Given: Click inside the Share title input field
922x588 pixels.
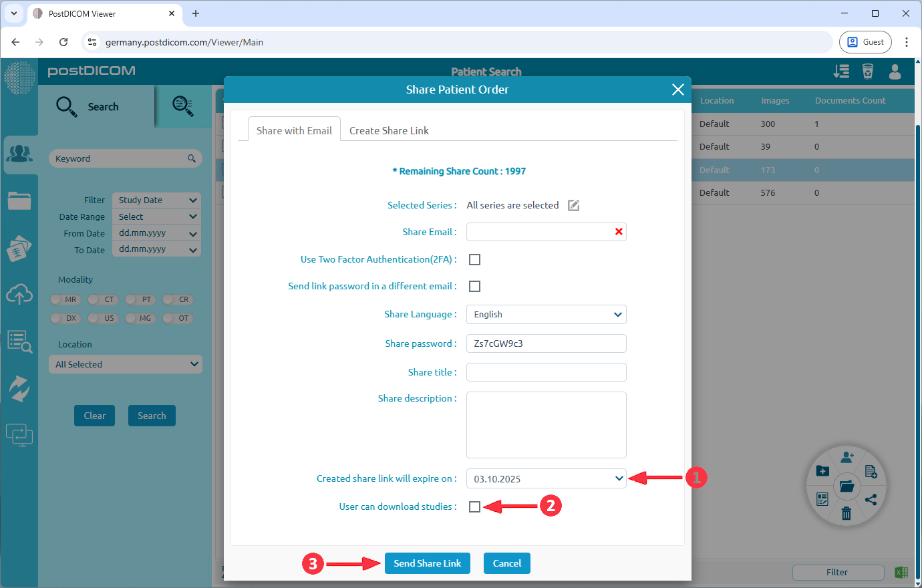Looking at the screenshot, I should [546, 372].
